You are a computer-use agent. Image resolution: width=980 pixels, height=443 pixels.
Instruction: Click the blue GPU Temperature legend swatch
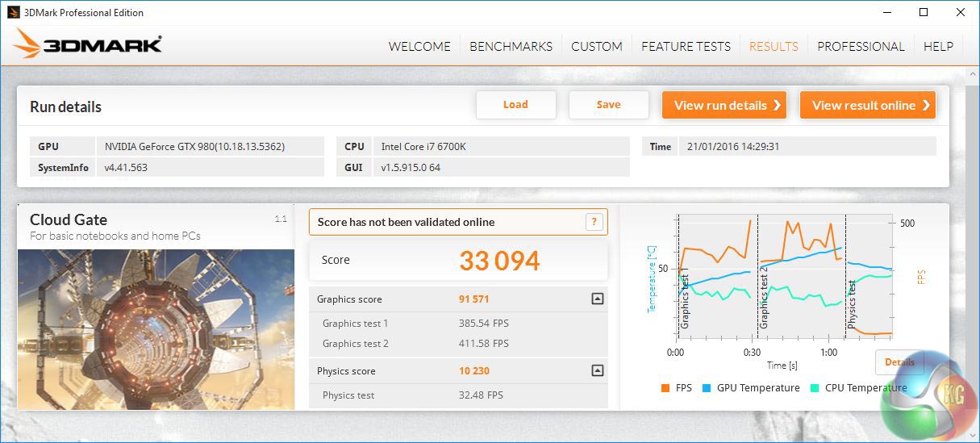coord(707,388)
